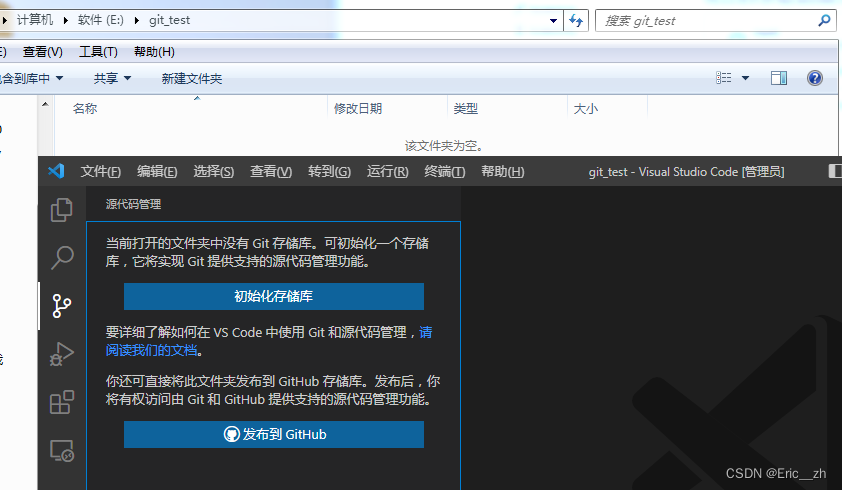Open 转到(G) menu in VS Code
Image resolution: width=842 pixels, height=490 pixels.
tap(329, 171)
